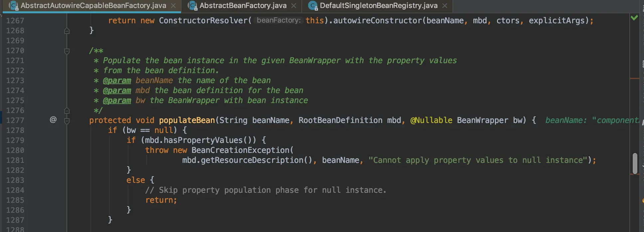Click the @param tag for mbd
Viewport: 644px width, 232px height.
pyautogui.click(x=117, y=90)
